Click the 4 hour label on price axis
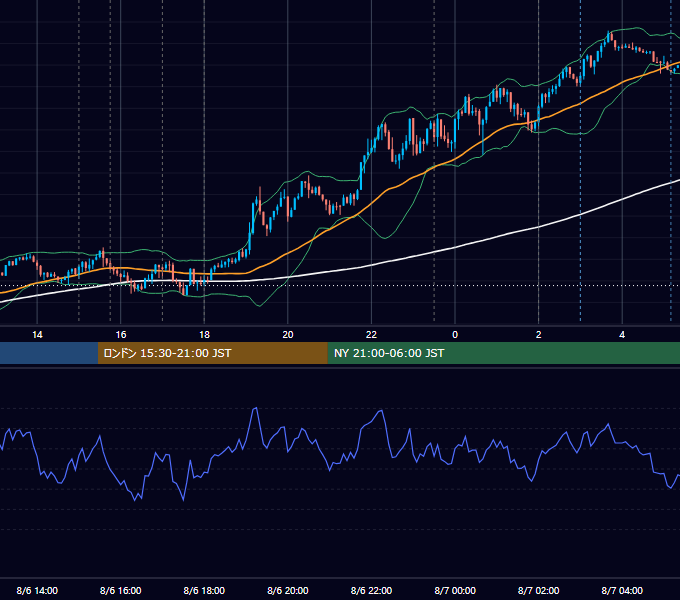Screen dimensions: 680x600 point(622,335)
